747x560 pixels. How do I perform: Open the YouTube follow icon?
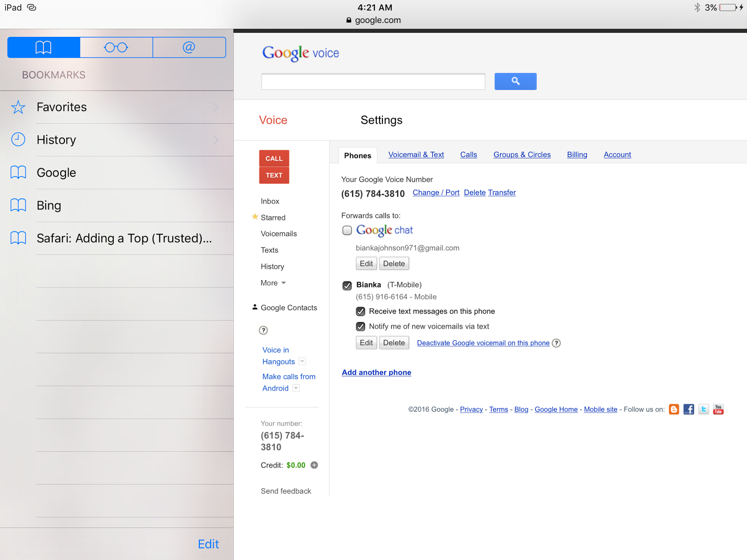(718, 409)
